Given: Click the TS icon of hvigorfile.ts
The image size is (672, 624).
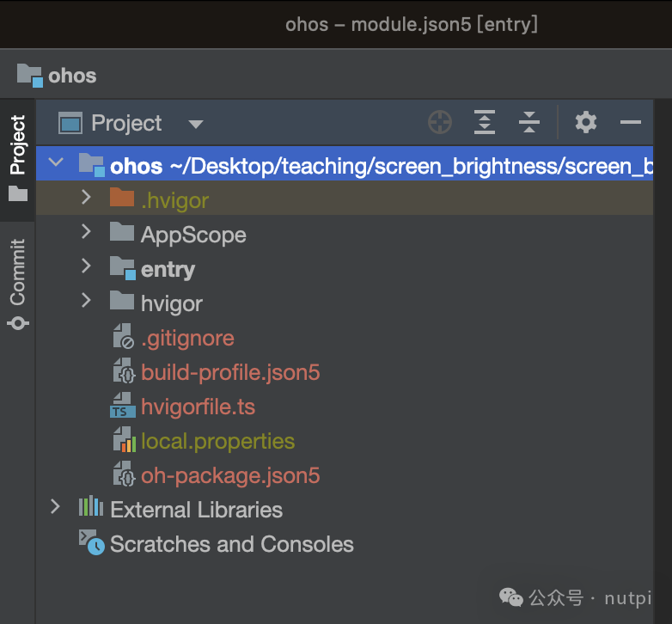Looking at the screenshot, I should [x=123, y=406].
